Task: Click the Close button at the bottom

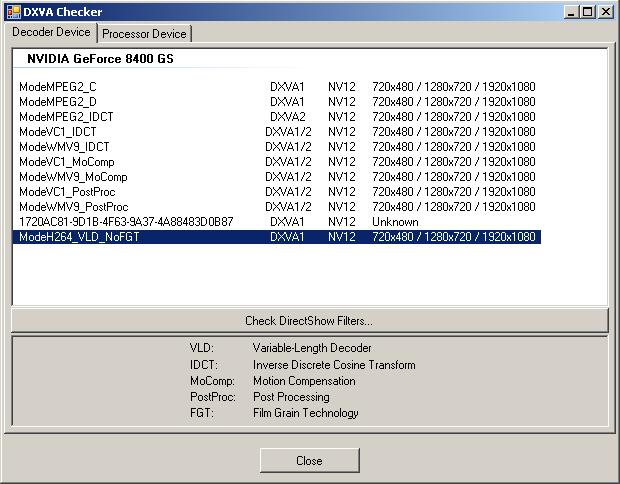Action: [310, 461]
